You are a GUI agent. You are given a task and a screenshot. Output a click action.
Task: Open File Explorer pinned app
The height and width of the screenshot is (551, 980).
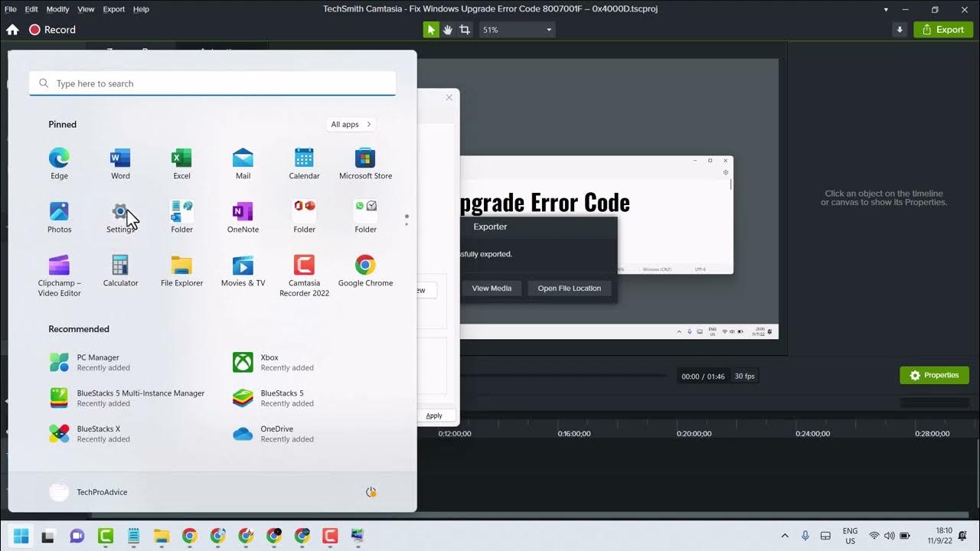tap(181, 271)
